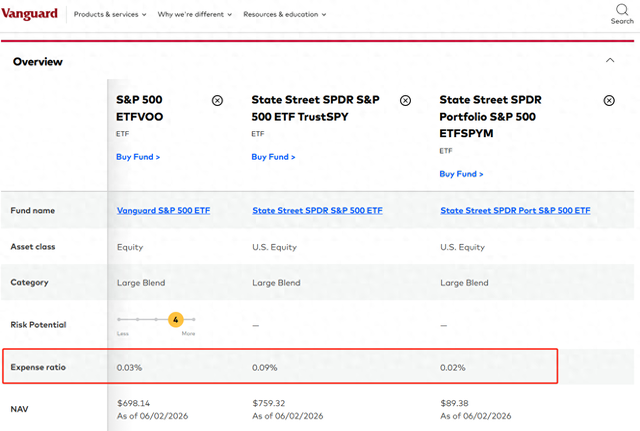Select the Expense ratio row label
The image size is (640, 431).
[x=38, y=367]
